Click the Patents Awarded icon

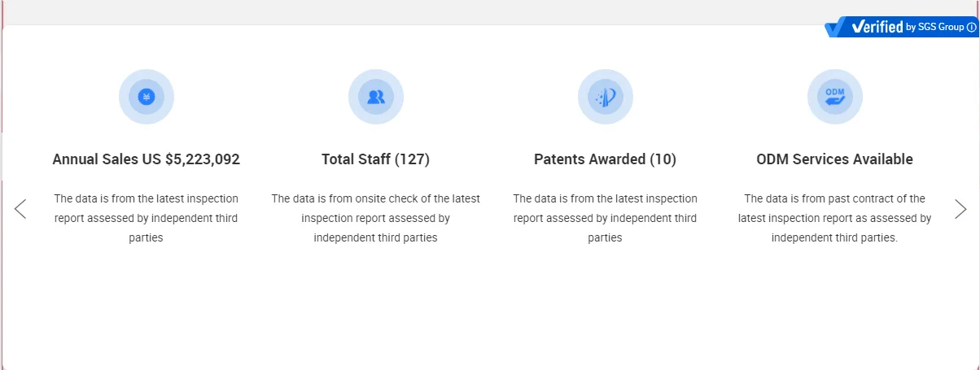[606, 97]
